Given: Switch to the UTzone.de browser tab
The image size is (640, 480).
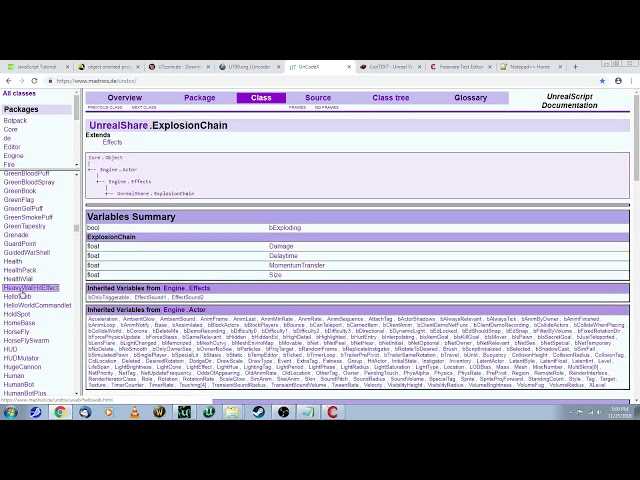Looking at the screenshot, I should pos(178,67).
